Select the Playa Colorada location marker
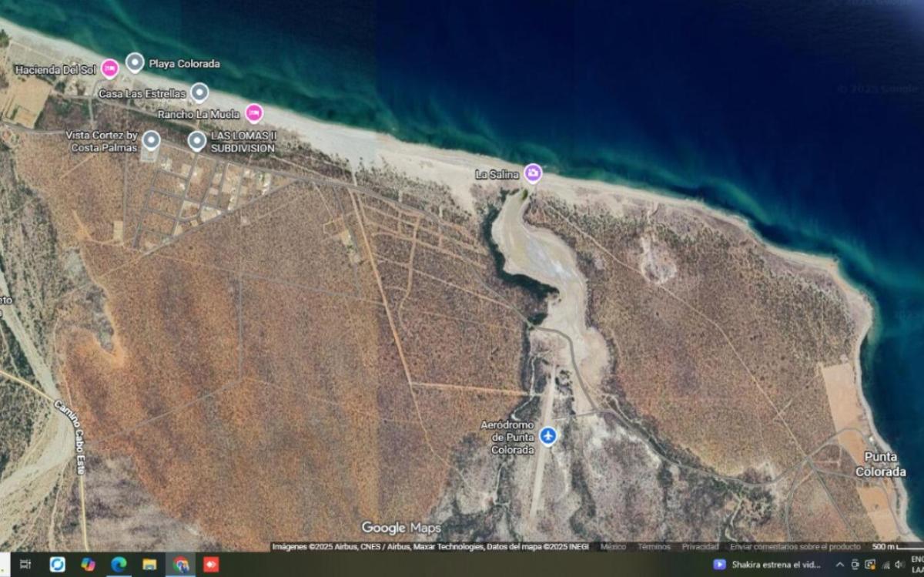This screenshot has height=577, width=924. pos(135,62)
